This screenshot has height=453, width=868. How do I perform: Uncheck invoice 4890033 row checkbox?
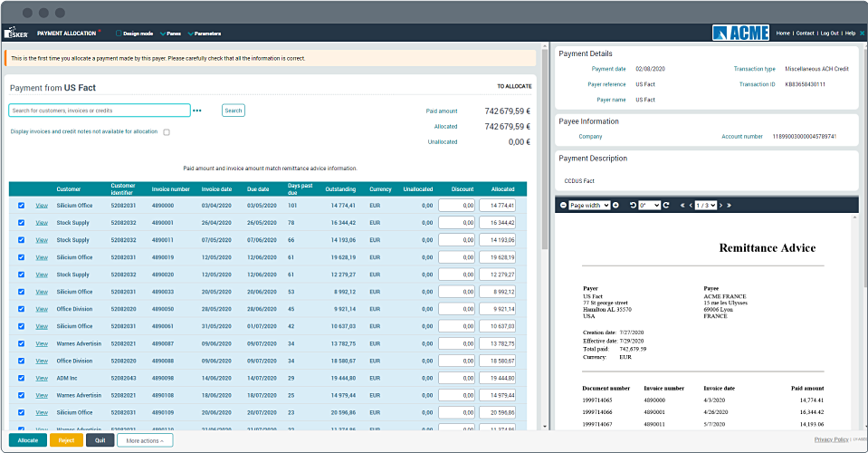[x=21, y=292]
